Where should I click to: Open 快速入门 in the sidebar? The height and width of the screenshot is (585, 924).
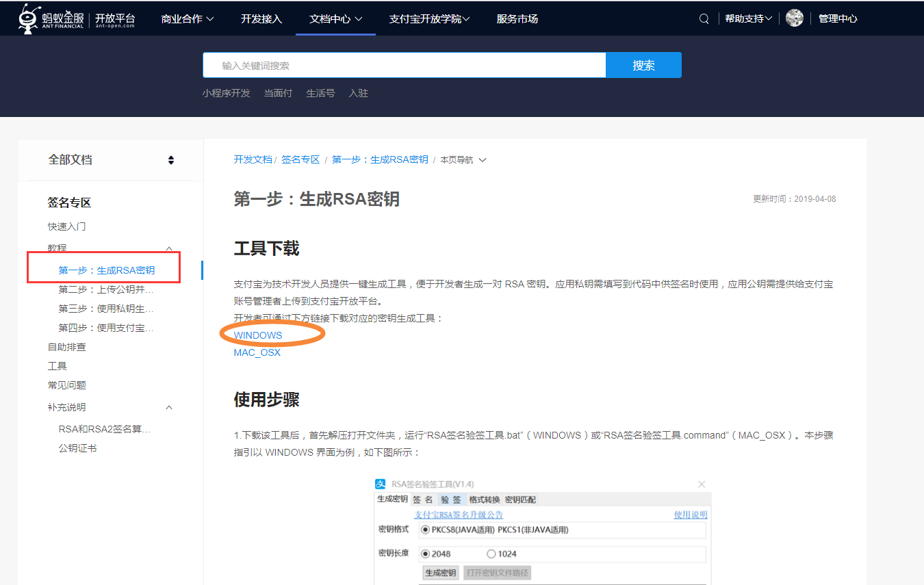pos(66,226)
